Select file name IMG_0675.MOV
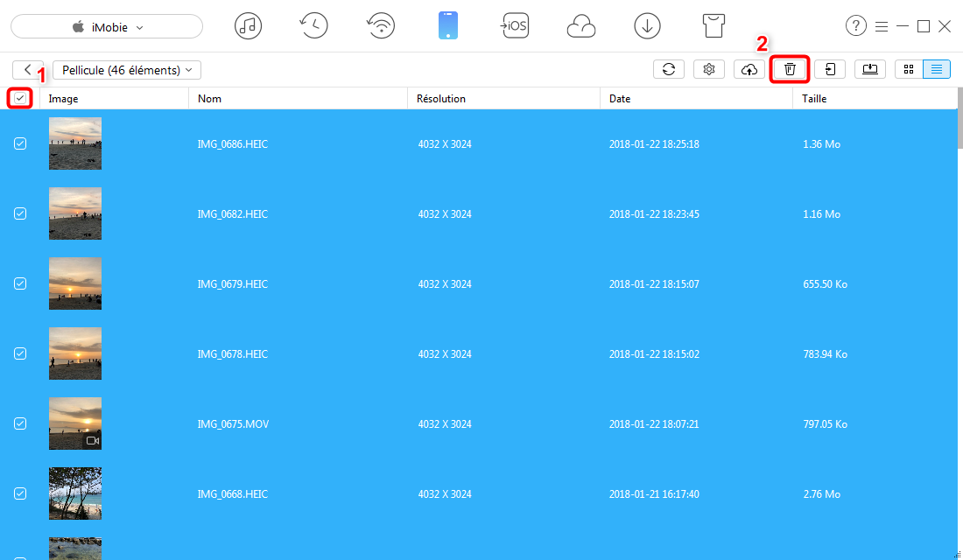This screenshot has height=560, width=963. coord(234,424)
